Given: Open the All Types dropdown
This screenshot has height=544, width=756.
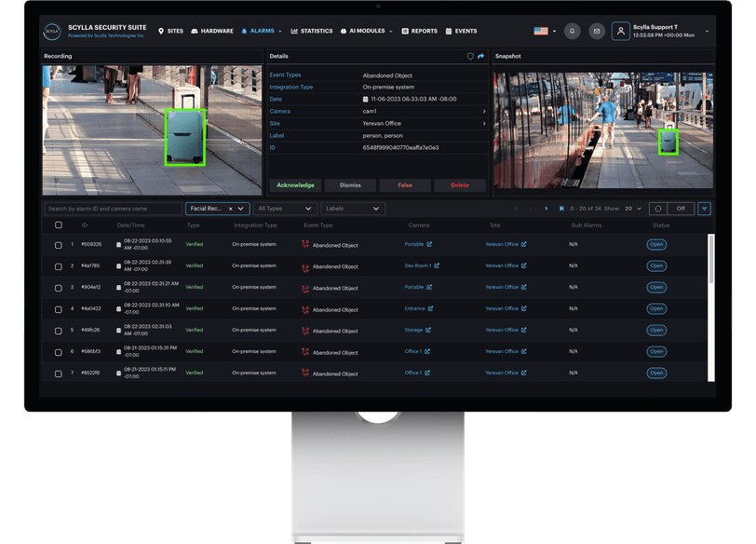Looking at the screenshot, I should click(x=286, y=209).
